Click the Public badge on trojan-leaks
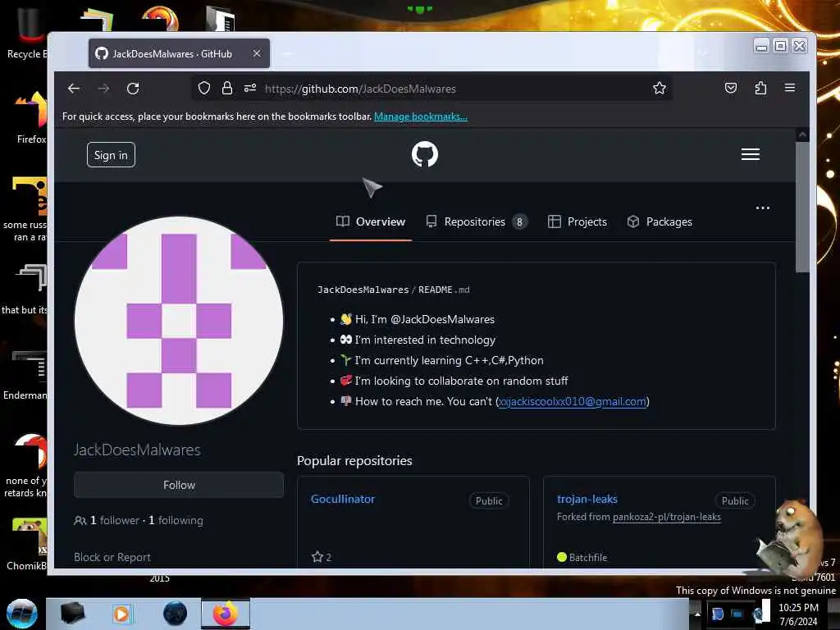The image size is (840, 630). (735, 501)
